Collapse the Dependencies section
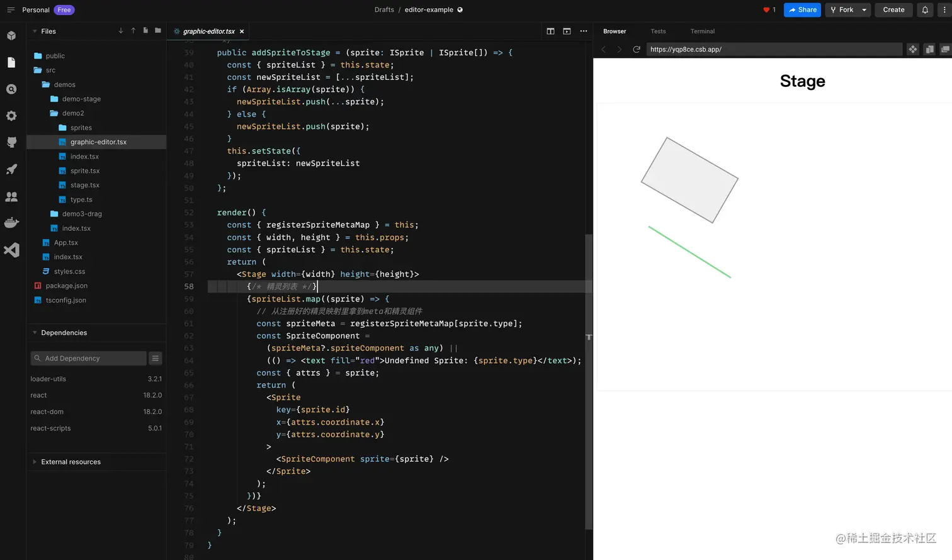This screenshot has width=952, height=560. coord(35,332)
